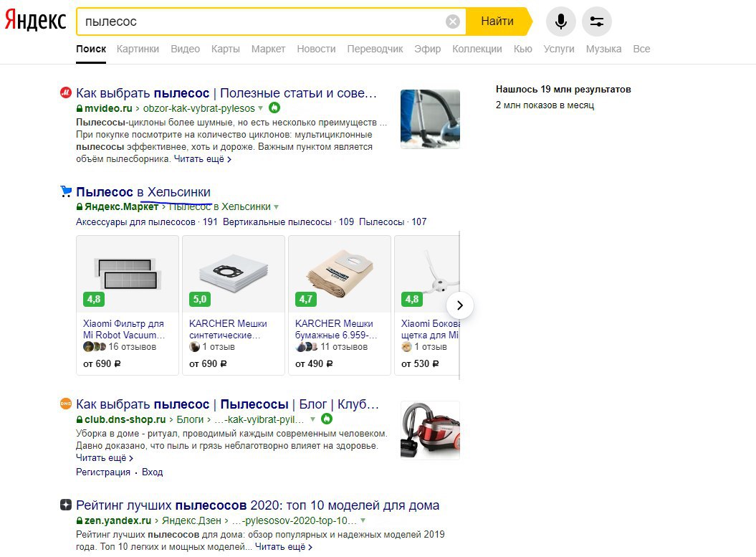This screenshot has width=756, height=557.
Task: Open Пылесосы 107 category link
Action: pyautogui.click(x=393, y=222)
